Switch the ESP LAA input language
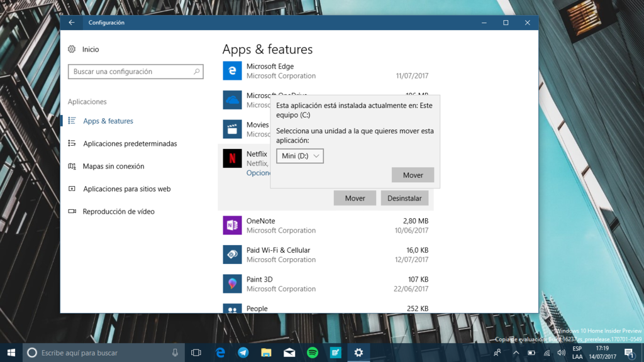 [x=577, y=353]
